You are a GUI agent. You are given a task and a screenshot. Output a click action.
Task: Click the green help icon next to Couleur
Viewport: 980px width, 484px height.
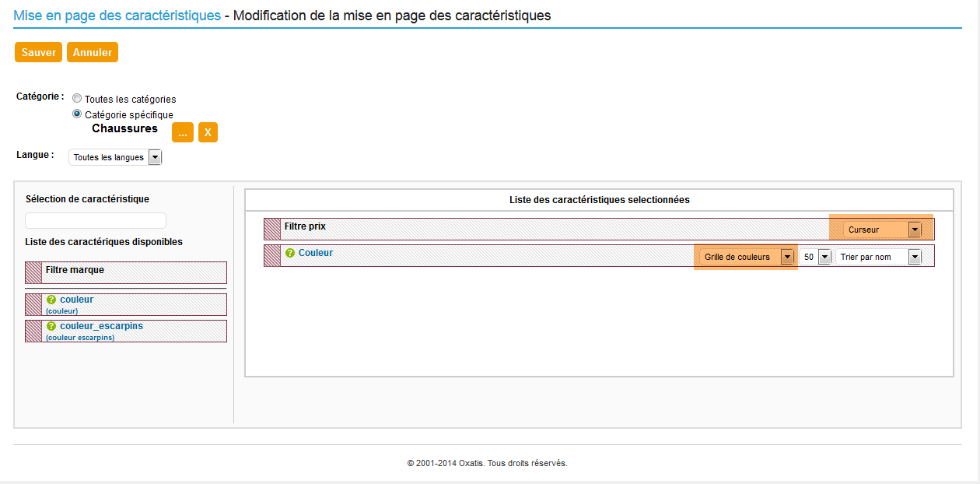coord(290,253)
